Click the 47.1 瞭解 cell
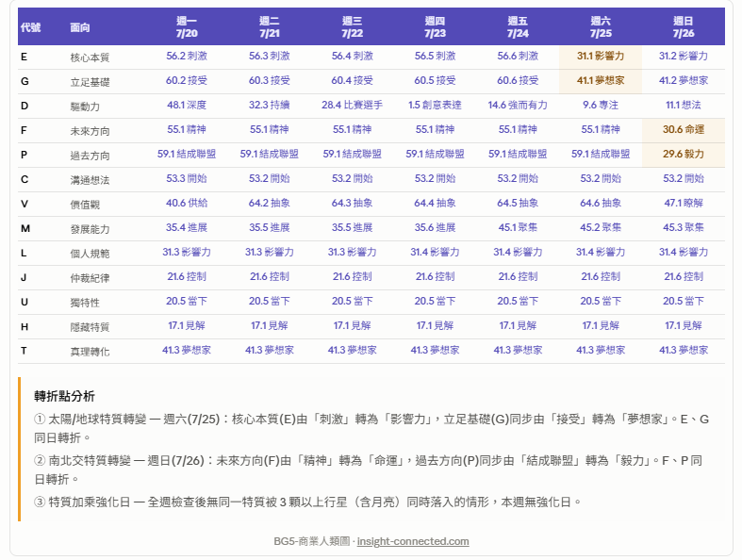Image resolution: width=742 pixels, height=560 pixels. click(684, 204)
